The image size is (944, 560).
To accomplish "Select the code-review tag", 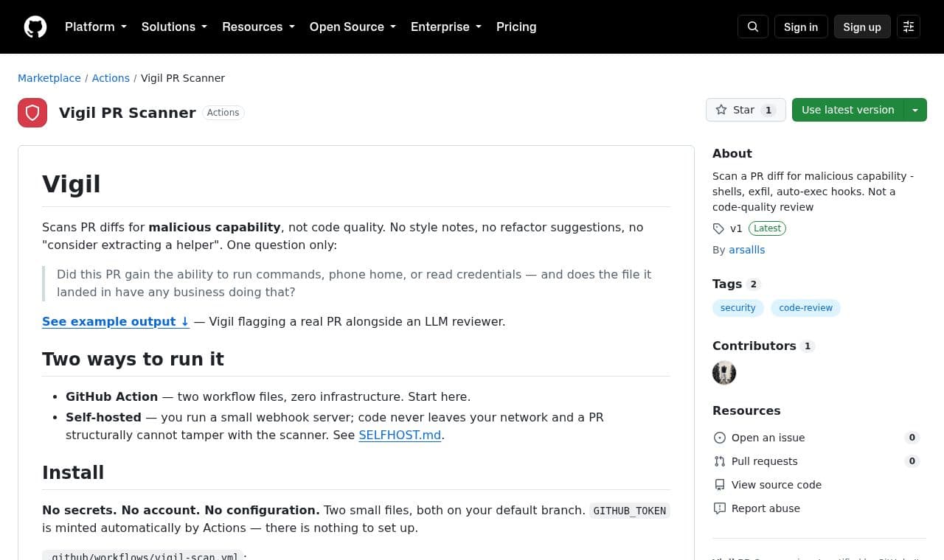I will (806, 308).
